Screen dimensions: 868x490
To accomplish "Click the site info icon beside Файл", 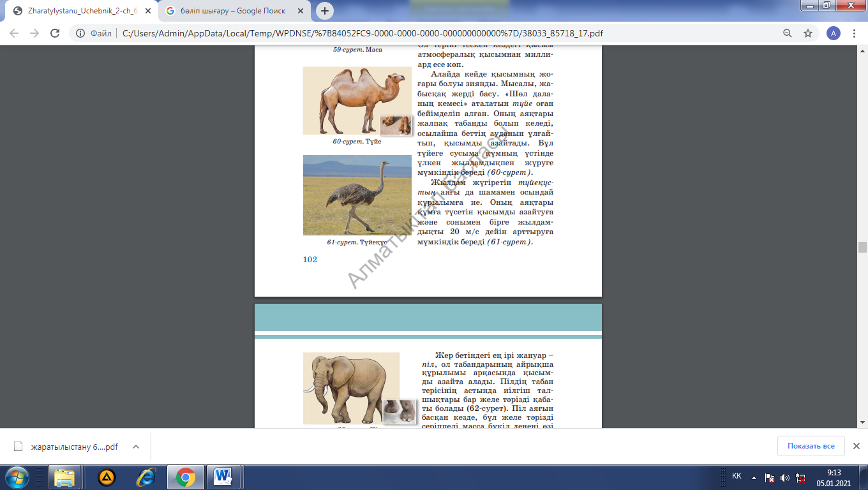I will [x=80, y=33].
